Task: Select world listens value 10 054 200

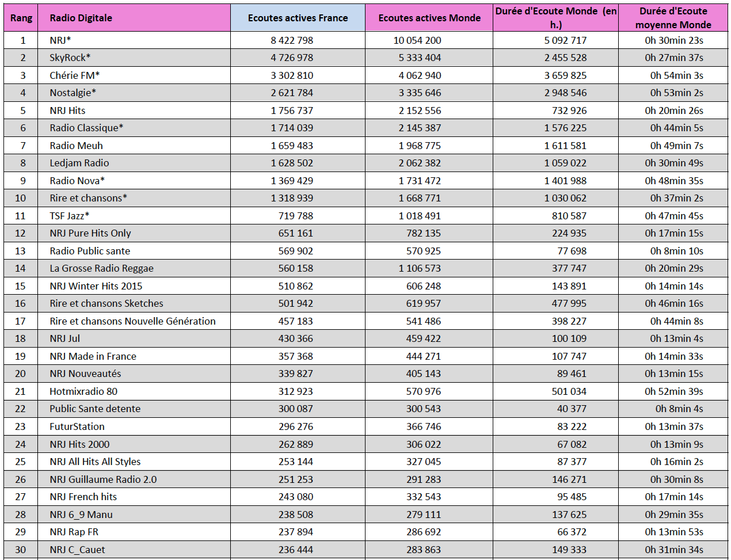Action: [417, 40]
